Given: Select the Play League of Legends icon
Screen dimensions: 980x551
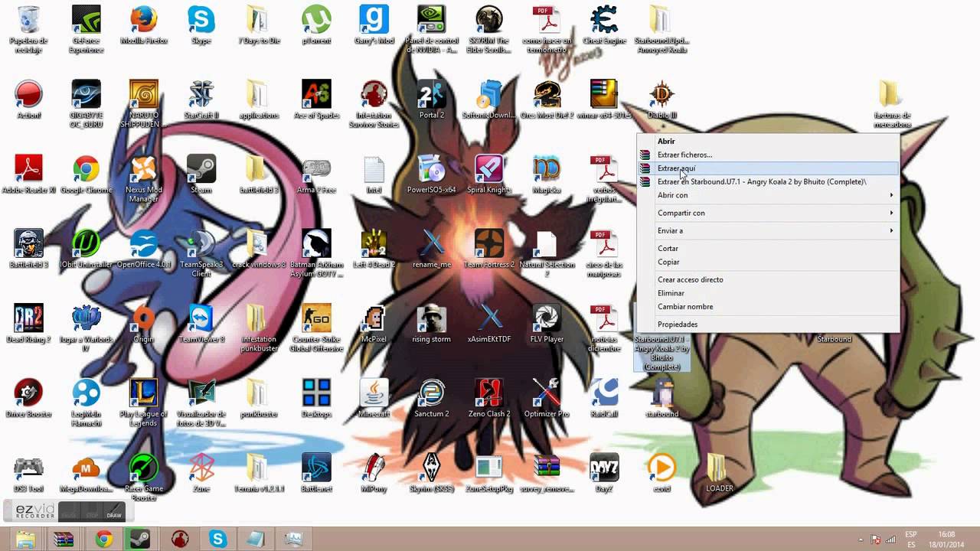Looking at the screenshot, I should point(143,403).
